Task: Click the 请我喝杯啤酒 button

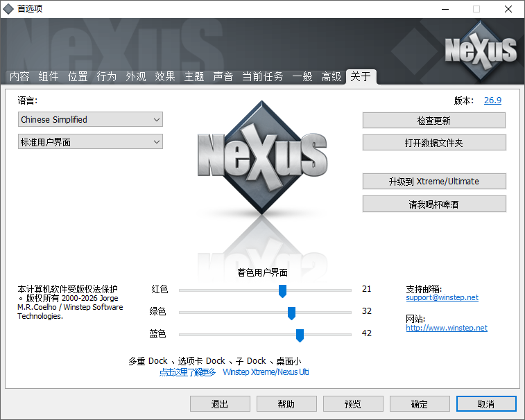Action: coord(434,204)
